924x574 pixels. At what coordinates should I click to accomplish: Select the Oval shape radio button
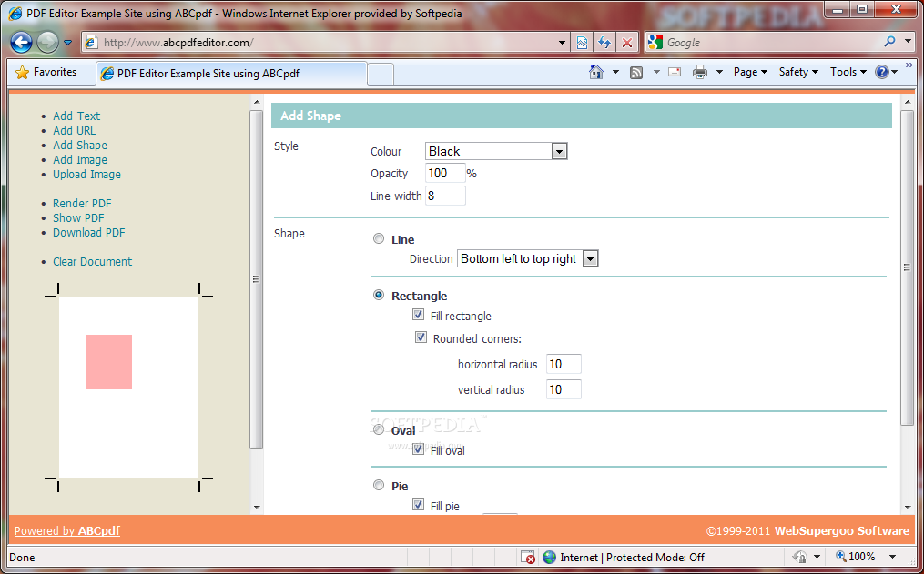pos(379,429)
